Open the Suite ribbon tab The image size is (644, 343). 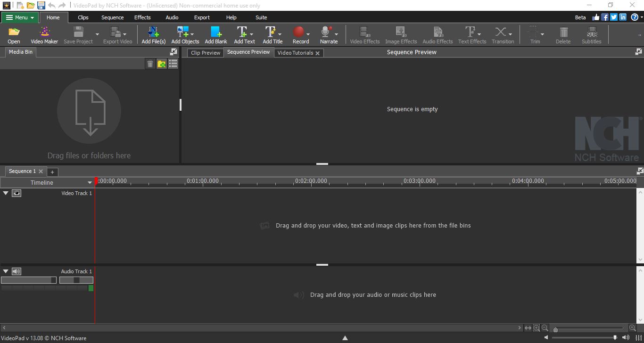pos(261,17)
